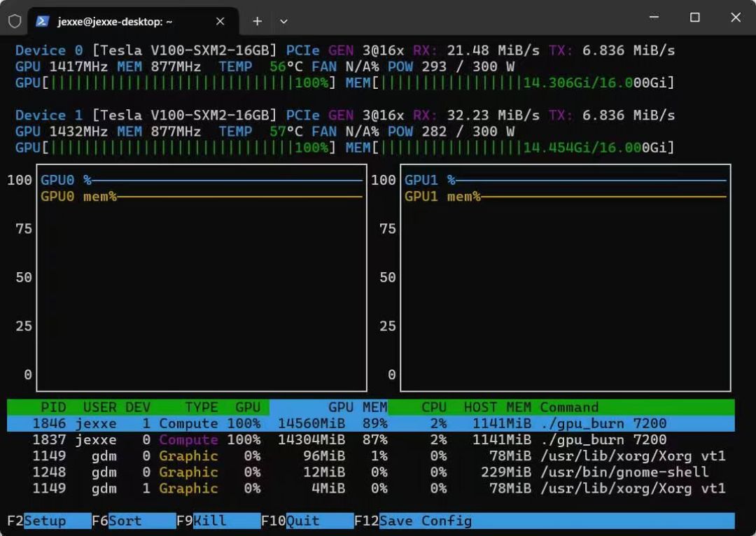
Task: Click the PowerShell icon on the terminal tab
Action: point(43,21)
